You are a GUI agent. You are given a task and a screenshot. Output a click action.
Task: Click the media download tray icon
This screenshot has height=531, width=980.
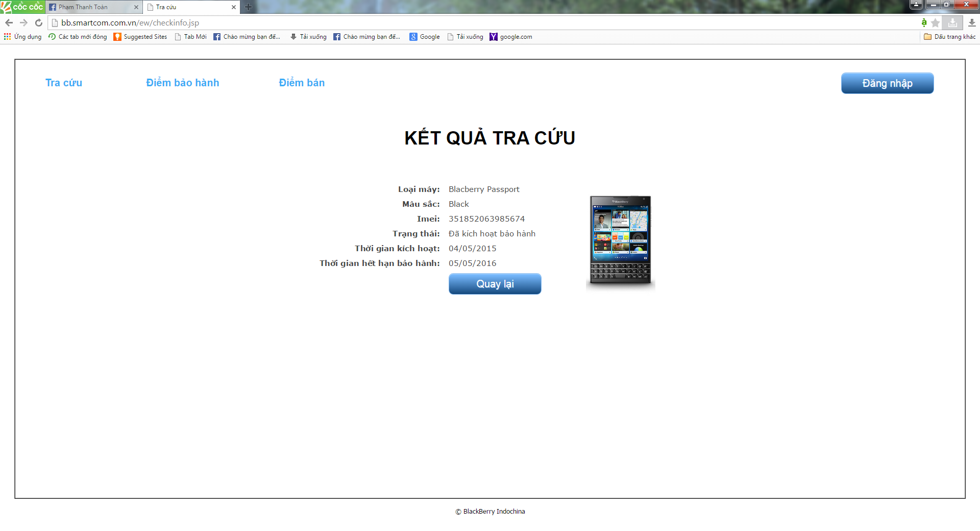(x=952, y=22)
